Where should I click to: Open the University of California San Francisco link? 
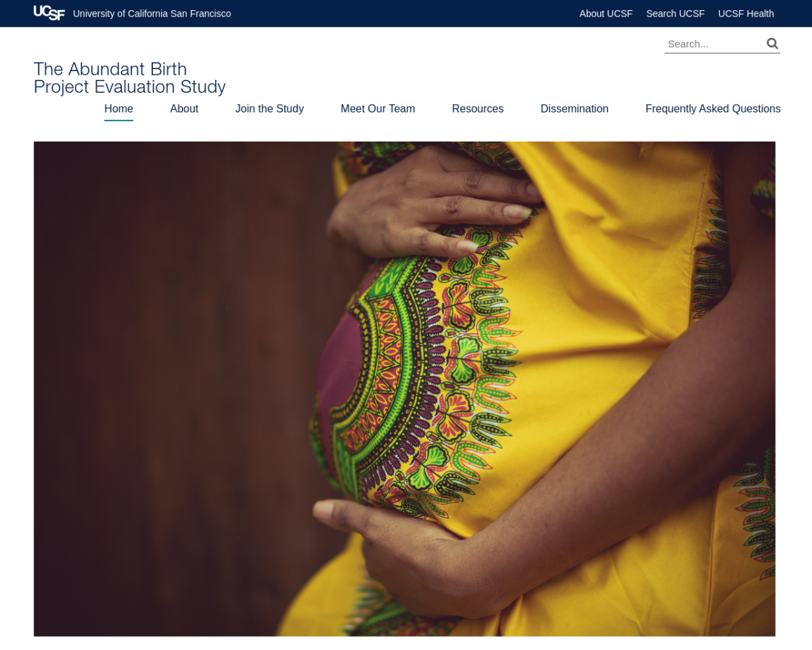tap(152, 13)
